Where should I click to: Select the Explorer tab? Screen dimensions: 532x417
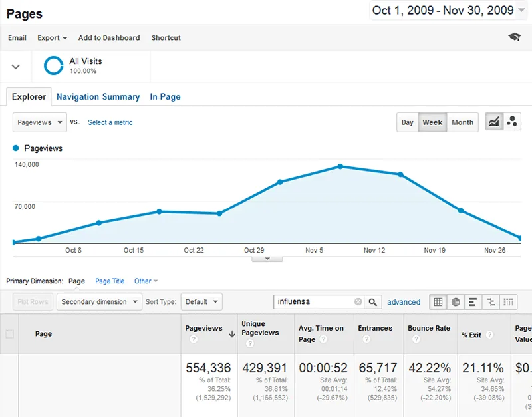click(x=29, y=96)
